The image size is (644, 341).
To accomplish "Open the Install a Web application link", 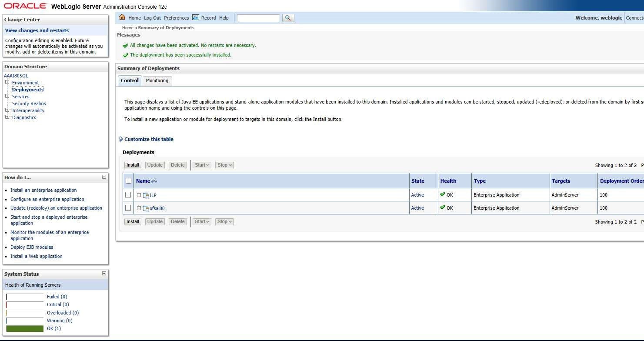I will [x=36, y=256].
